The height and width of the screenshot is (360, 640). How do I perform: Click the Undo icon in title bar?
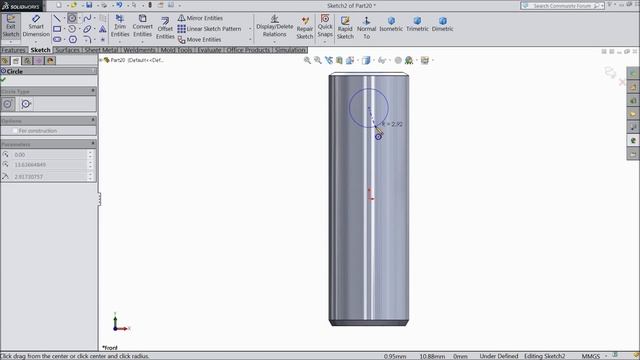119,5
